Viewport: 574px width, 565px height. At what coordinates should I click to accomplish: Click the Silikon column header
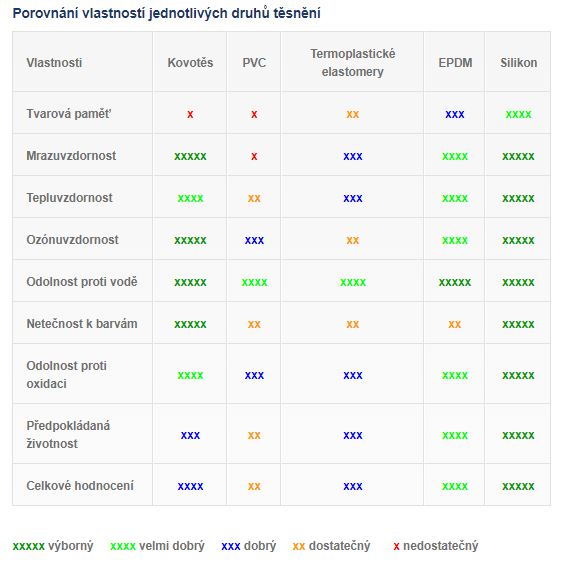[518, 63]
